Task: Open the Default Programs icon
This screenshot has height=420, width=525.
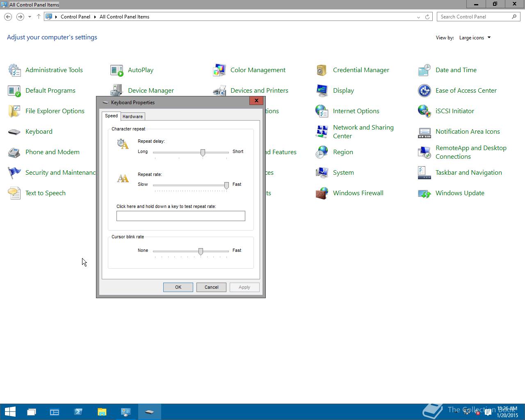Action: (x=14, y=91)
